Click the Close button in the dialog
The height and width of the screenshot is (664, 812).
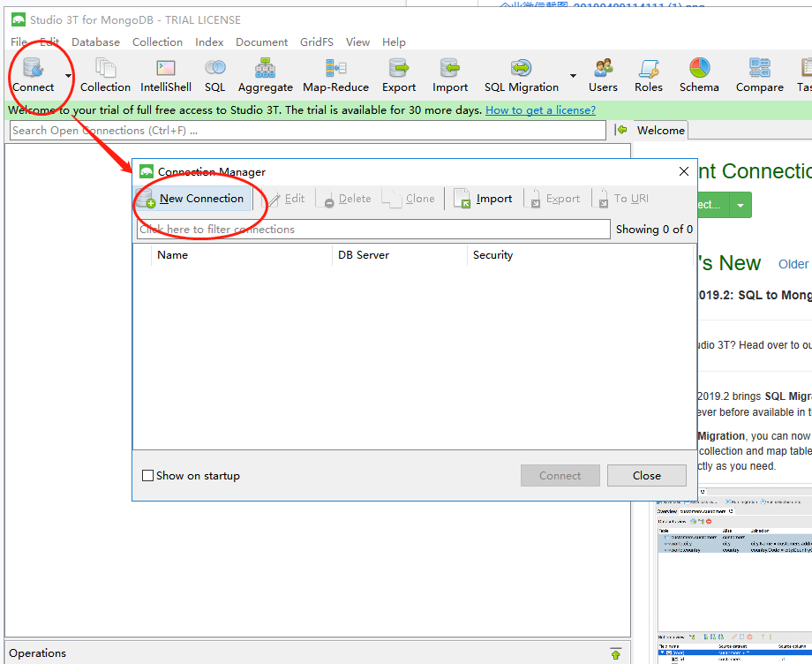[x=647, y=475]
